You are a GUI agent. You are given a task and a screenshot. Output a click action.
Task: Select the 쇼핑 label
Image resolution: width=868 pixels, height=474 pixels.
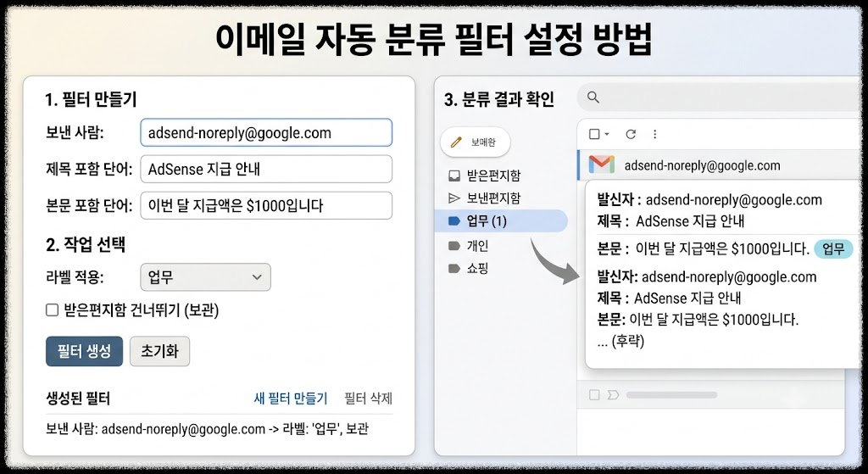click(x=468, y=269)
